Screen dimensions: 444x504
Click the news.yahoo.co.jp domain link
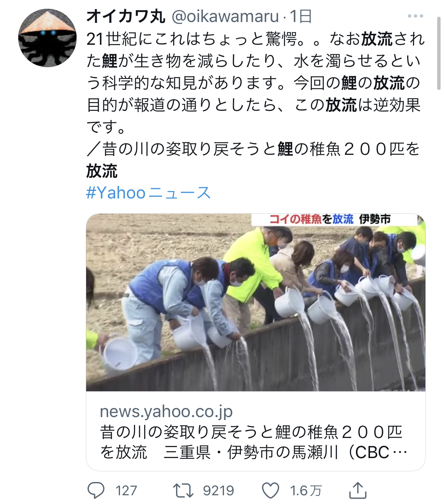(x=166, y=411)
